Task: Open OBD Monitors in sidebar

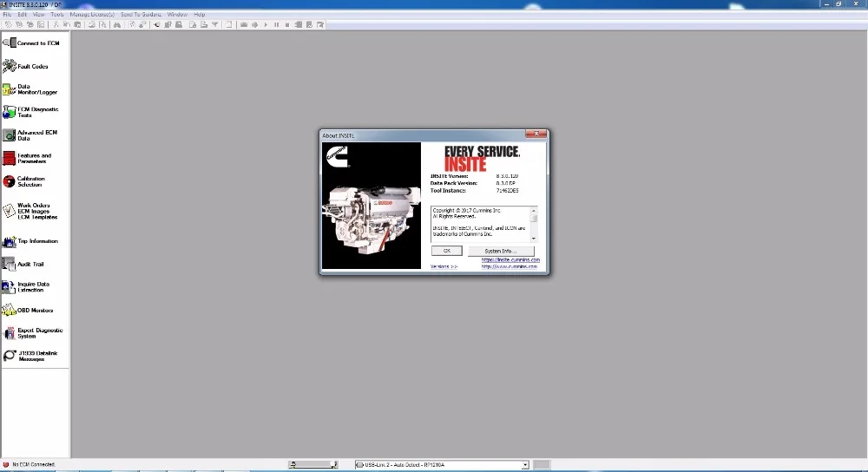Action: (x=28, y=310)
